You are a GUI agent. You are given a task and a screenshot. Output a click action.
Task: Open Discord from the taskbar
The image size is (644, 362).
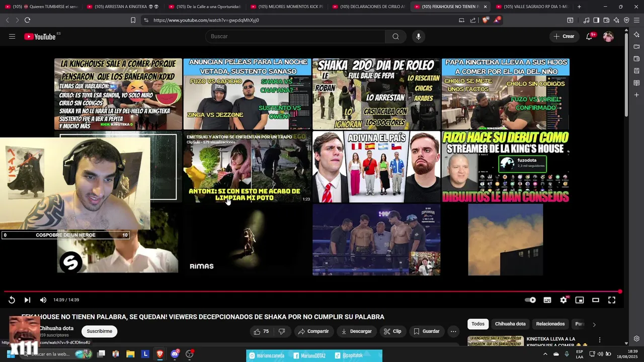[x=175, y=354]
